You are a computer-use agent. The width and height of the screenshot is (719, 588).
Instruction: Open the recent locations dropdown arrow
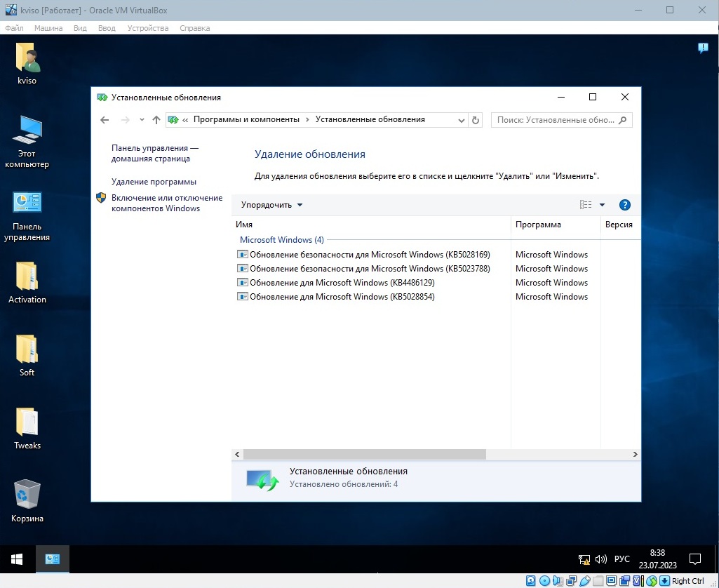pyautogui.click(x=142, y=120)
